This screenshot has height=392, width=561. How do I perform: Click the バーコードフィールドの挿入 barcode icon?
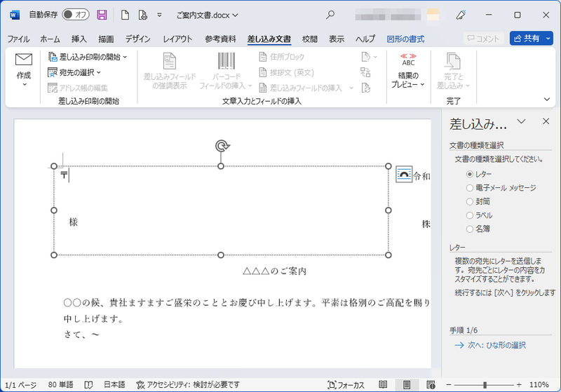coord(226,61)
